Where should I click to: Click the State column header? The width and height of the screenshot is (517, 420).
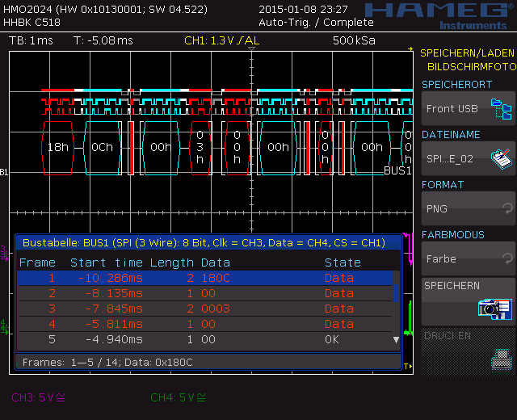click(343, 262)
